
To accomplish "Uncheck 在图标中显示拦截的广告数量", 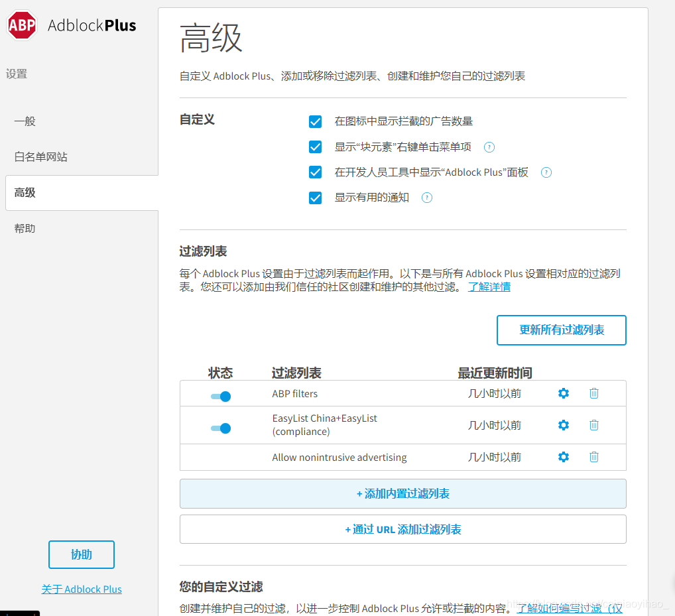I will (315, 121).
